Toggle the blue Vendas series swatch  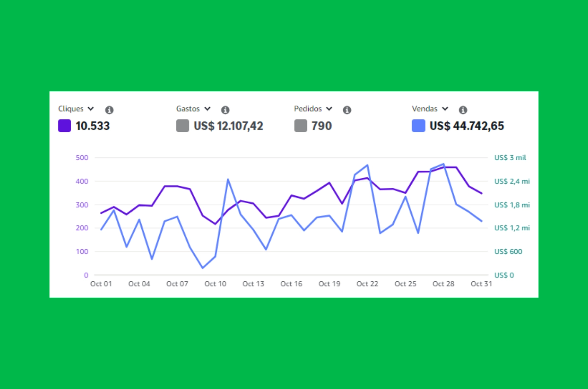tap(418, 126)
